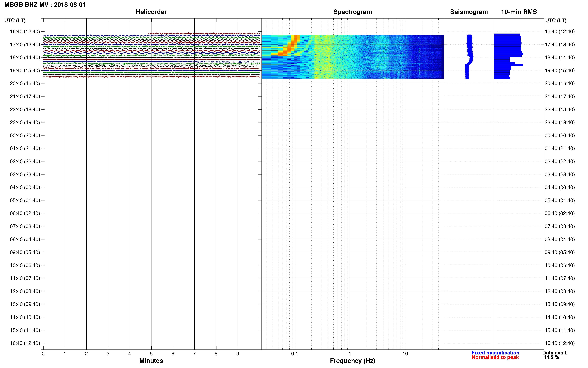Select the Helicorder panel title
The width and height of the screenshot is (588, 368).
click(151, 12)
